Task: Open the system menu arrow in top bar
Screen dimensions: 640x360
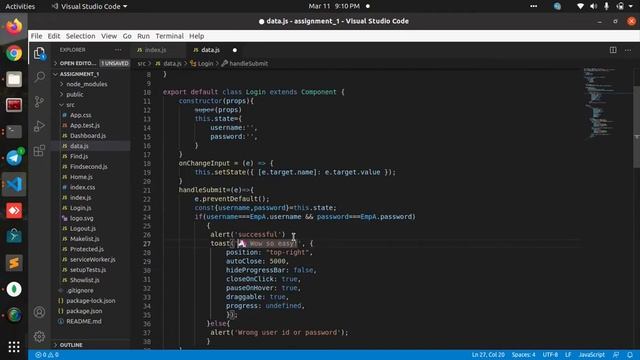Action: (631, 6)
